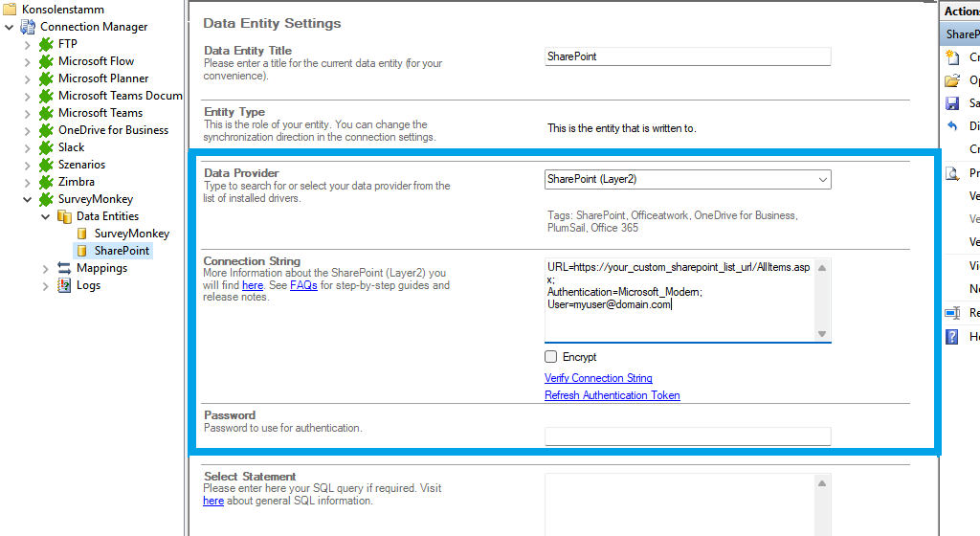Click Connection String scrollbar down arrow
980x536 pixels.
(x=822, y=334)
